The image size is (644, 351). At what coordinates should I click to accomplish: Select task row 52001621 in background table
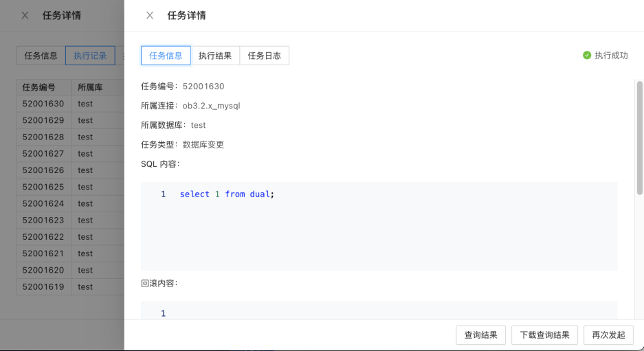click(x=70, y=253)
